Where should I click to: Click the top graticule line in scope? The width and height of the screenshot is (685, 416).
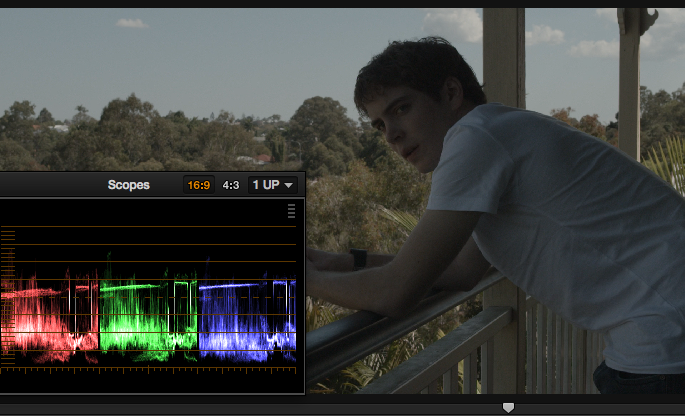(x=148, y=226)
